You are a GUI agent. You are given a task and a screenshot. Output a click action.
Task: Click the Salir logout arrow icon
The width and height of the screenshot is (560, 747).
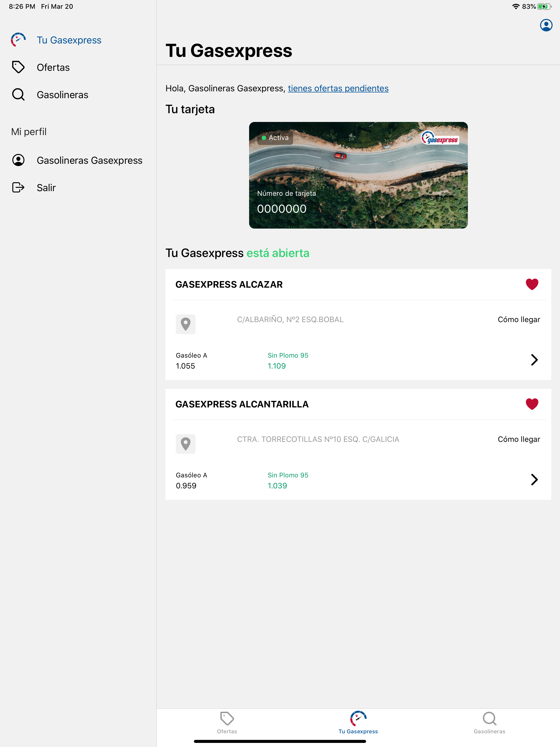[x=18, y=187]
